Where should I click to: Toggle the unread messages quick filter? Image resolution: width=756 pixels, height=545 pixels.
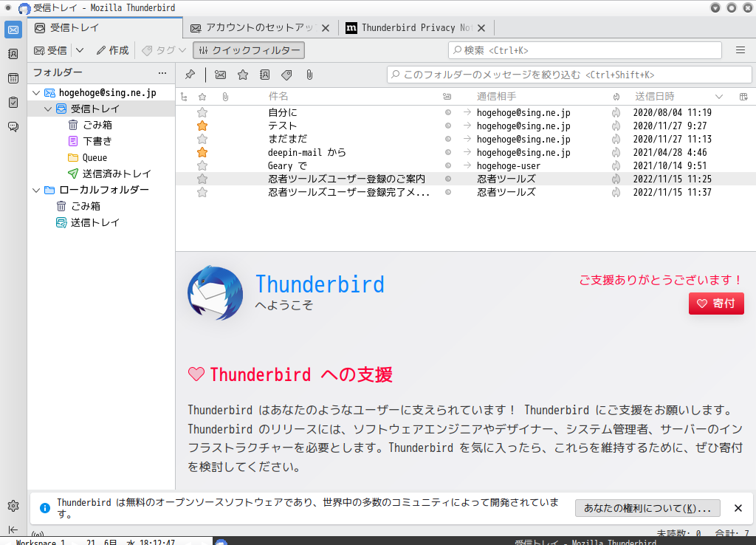220,75
